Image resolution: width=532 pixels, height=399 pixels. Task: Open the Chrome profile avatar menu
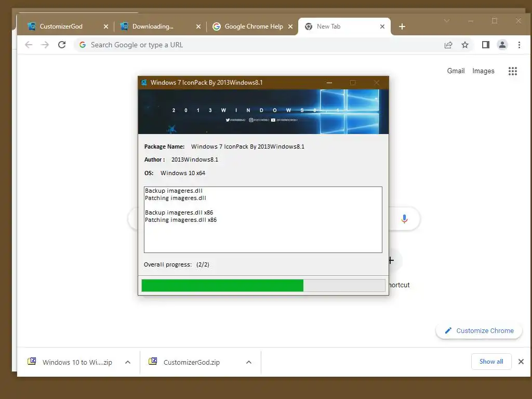coord(502,45)
